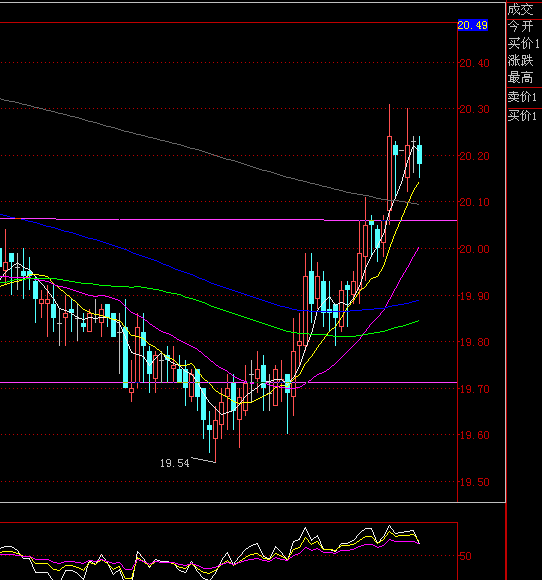Click the 20.49 highlighted price label
This screenshot has height=580, width=542.
[x=472, y=25]
